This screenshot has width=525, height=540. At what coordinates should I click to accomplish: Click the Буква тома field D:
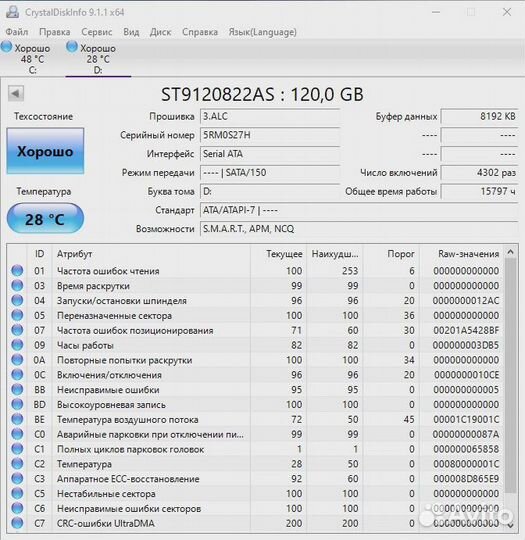270,191
